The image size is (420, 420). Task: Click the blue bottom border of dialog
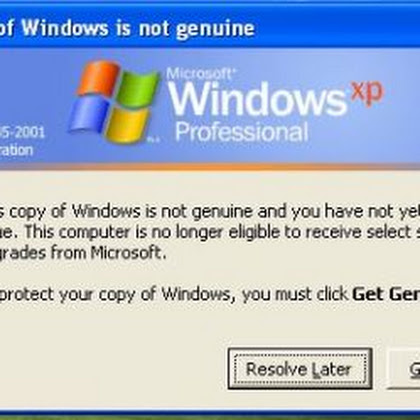click(210, 413)
